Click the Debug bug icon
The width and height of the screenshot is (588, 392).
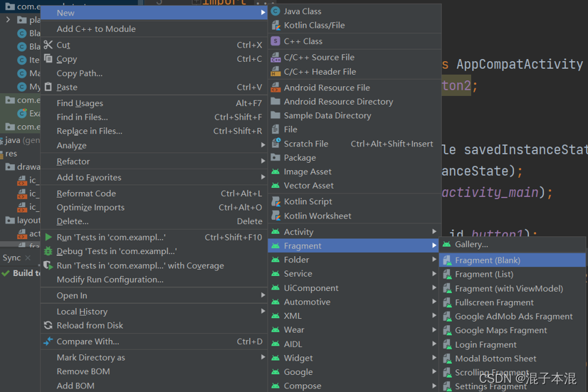[48, 251]
